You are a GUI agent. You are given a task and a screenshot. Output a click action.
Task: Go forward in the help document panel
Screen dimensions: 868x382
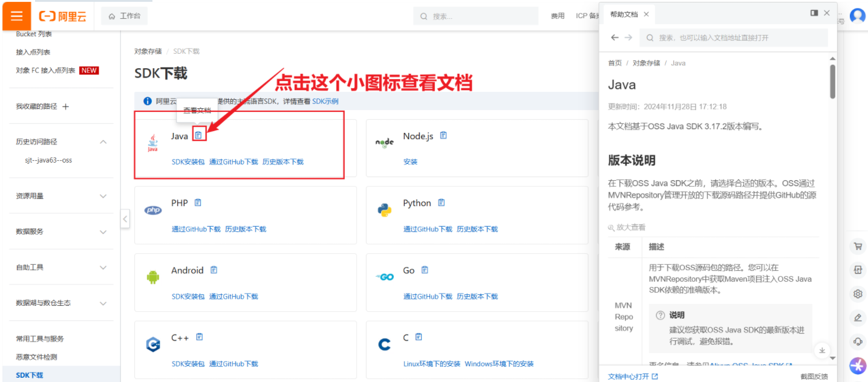628,37
